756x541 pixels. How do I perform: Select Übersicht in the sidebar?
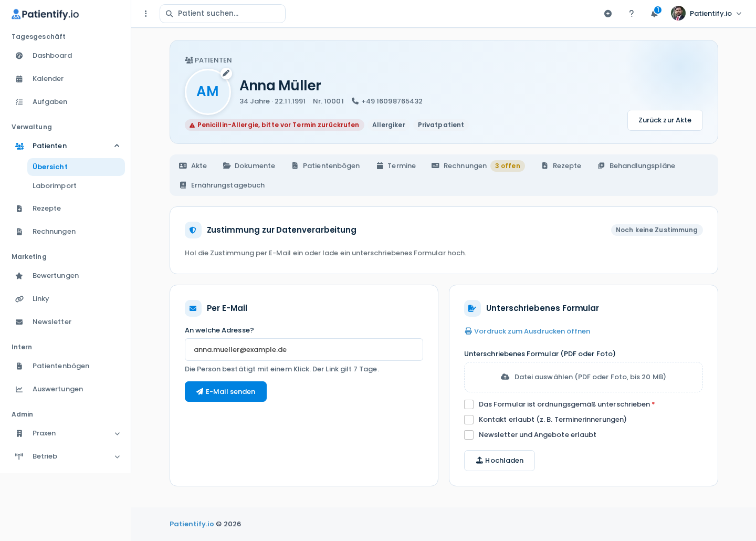(76, 167)
